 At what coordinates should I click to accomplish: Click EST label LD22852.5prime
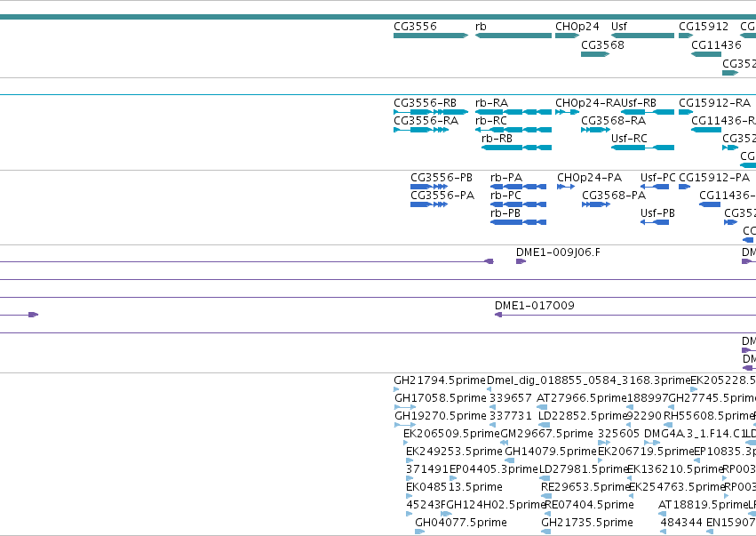(583, 416)
